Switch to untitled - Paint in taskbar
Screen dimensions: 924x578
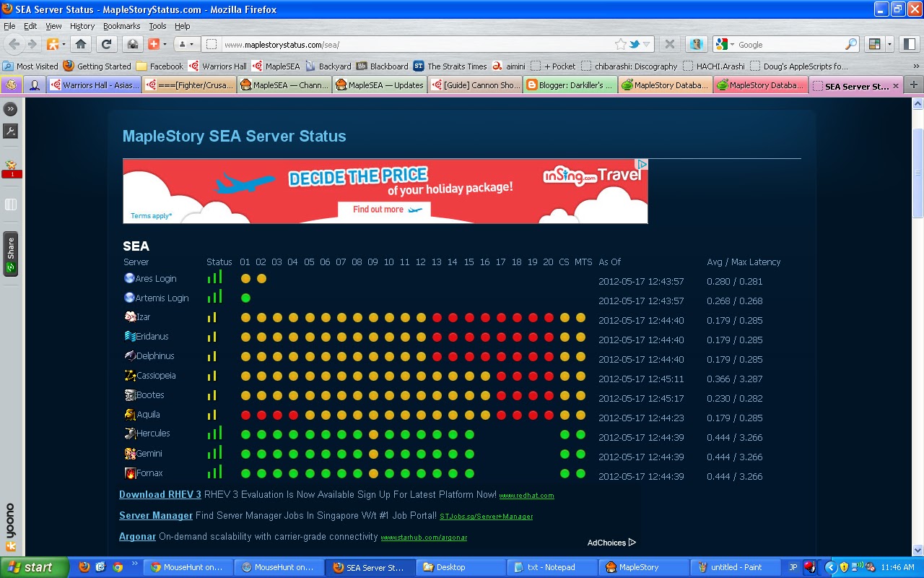736,567
